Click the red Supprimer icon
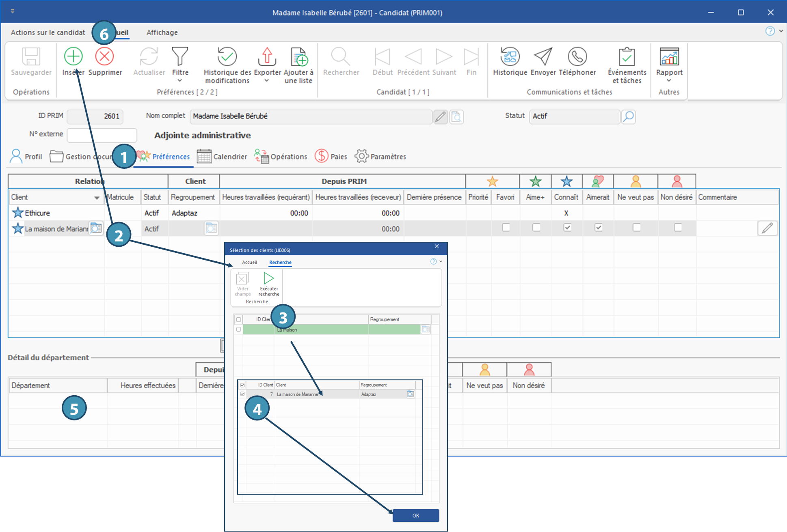Image resolution: width=787 pixels, height=532 pixels. (104, 56)
